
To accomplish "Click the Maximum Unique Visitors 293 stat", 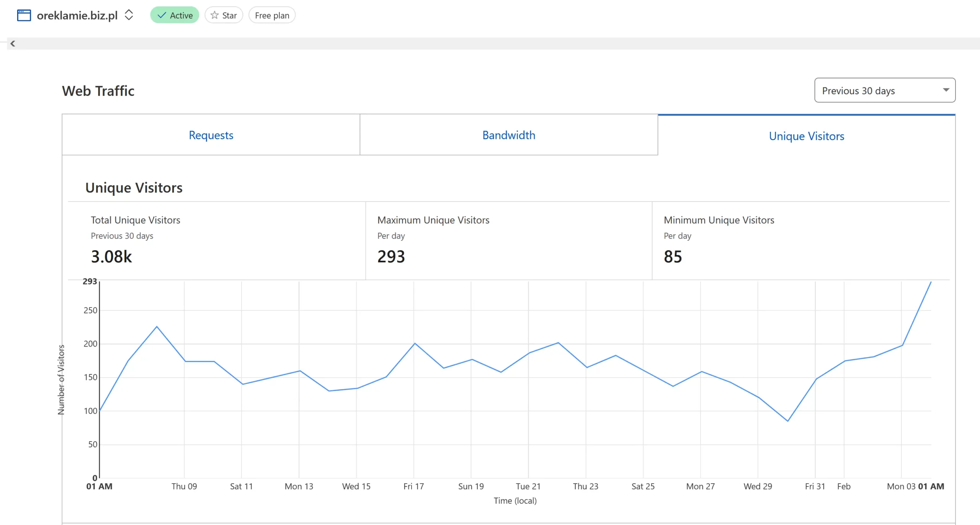I will coord(391,257).
